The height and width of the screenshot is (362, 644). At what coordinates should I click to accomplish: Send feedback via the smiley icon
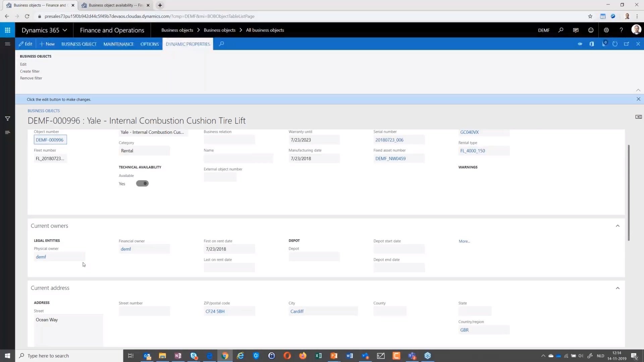tap(591, 30)
